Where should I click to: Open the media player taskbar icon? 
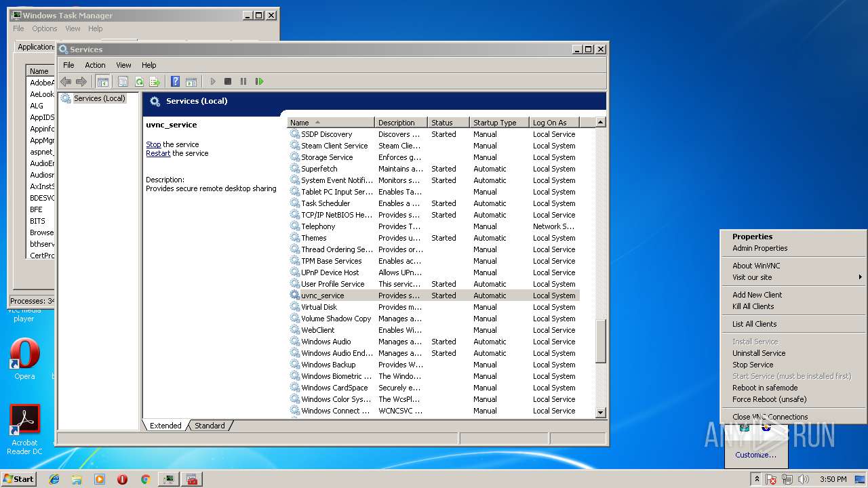100,479
